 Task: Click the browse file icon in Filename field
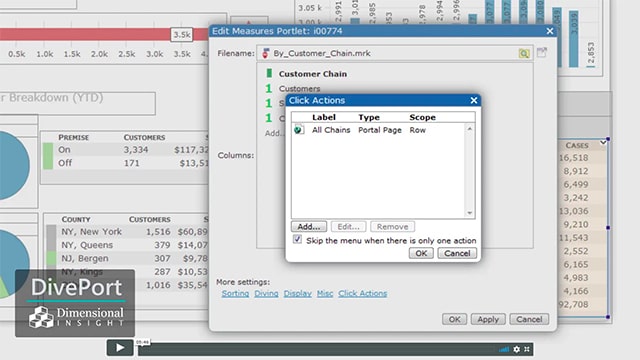pos(524,53)
